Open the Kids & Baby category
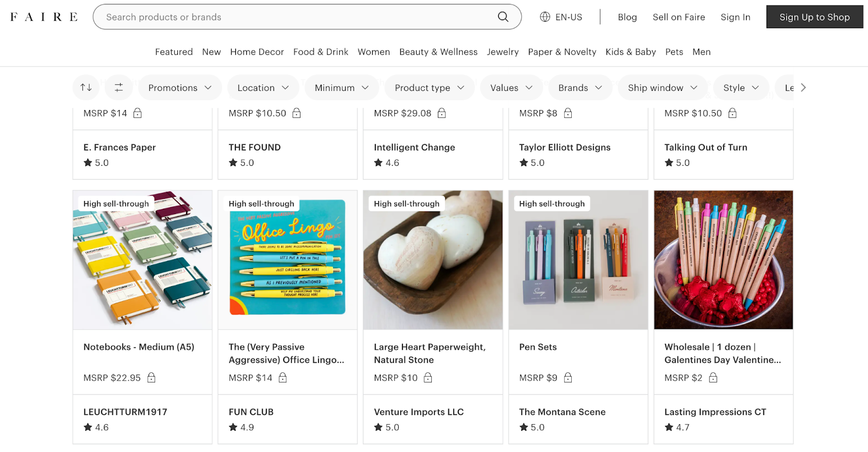 [630, 52]
